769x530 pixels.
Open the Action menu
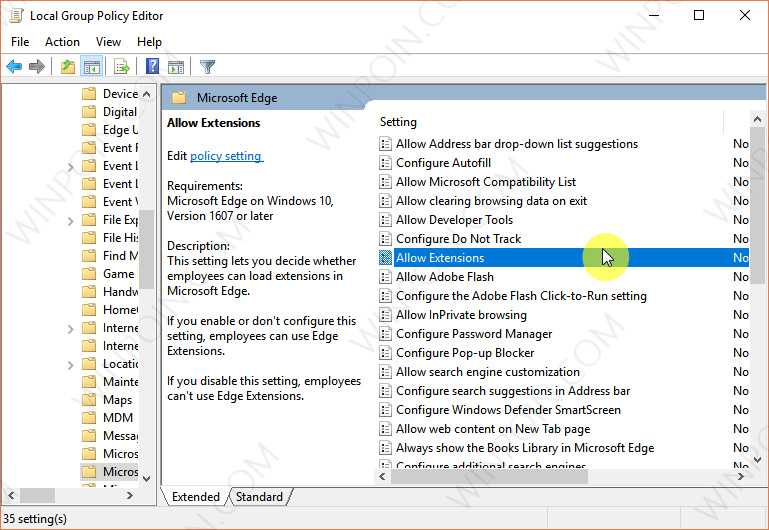(x=62, y=42)
